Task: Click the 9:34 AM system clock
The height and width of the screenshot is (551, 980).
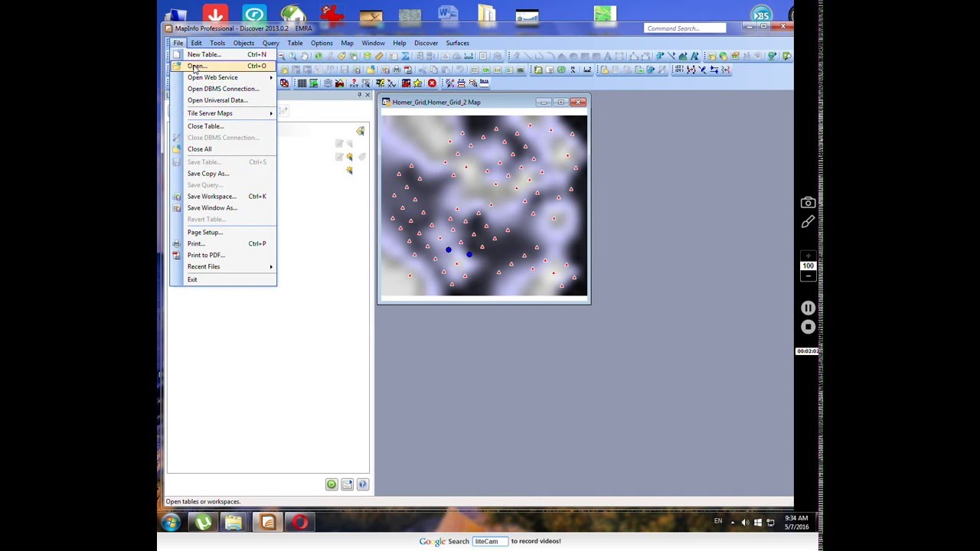Action: [x=796, y=523]
